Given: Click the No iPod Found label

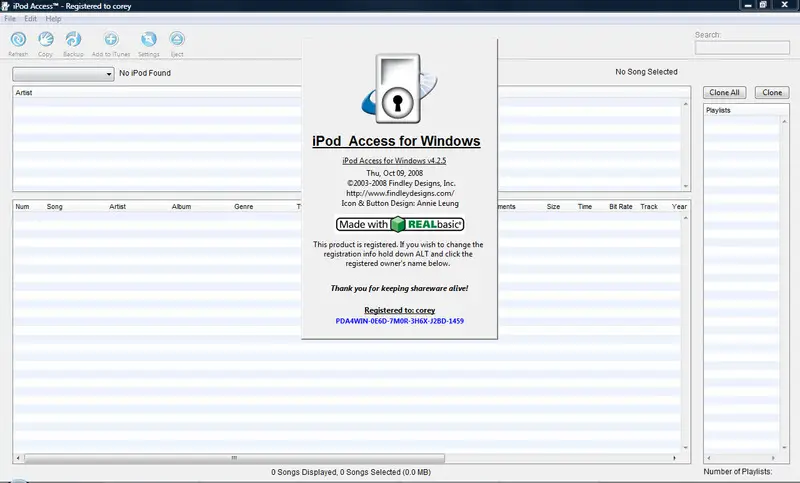Looking at the screenshot, I should (x=145, y=73).
